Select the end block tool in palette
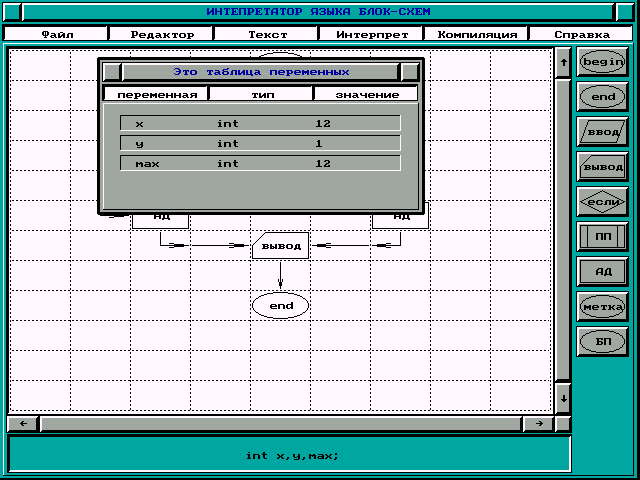640x480 pixels. click(x=602, y=97)
